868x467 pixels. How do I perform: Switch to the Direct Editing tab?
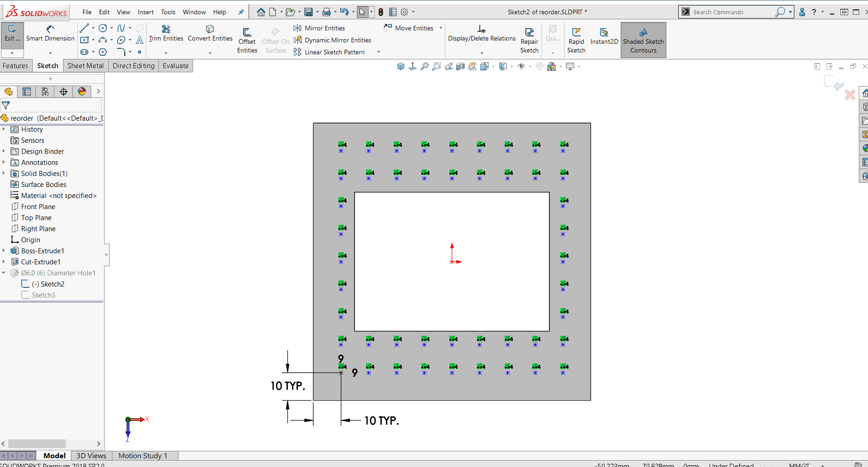[x=134, y=66]
